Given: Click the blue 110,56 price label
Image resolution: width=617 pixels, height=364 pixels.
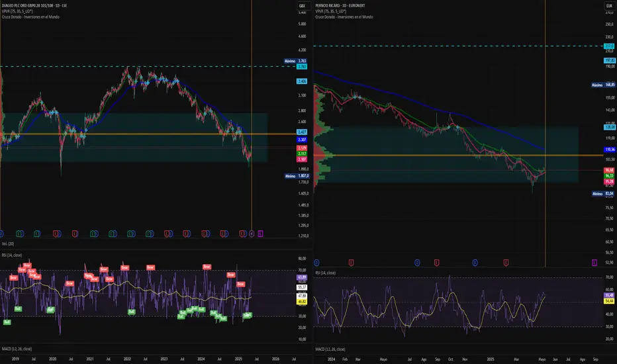Looking at the screenshot, I should pyautogui.click(x=608, y=150).
